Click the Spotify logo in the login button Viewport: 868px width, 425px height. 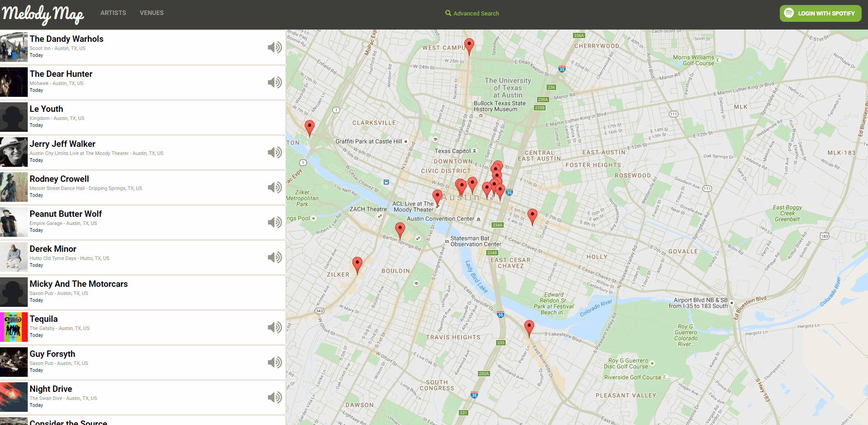(x=789, y=13)
